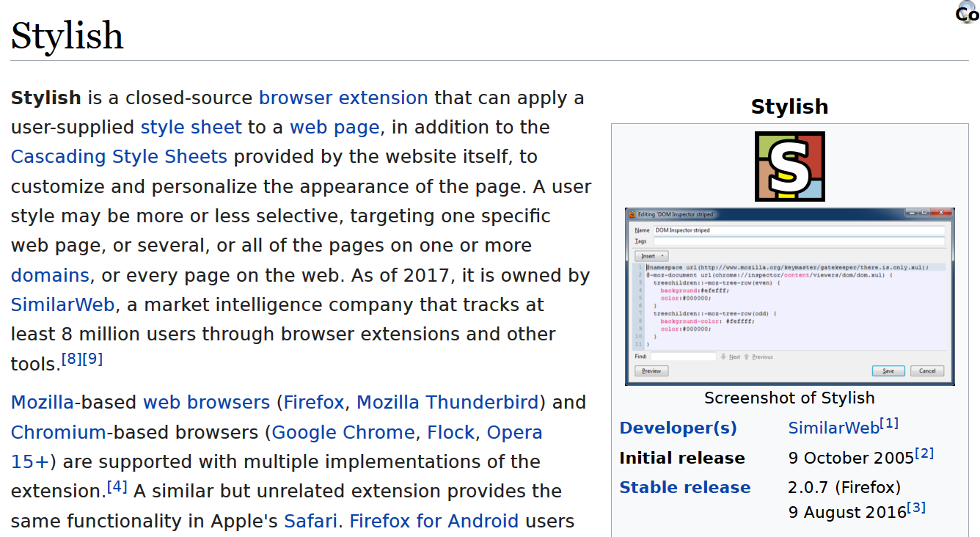Jump to citation [4]
The height and width of the screenshot is (537, 980).
click(117, 486)
